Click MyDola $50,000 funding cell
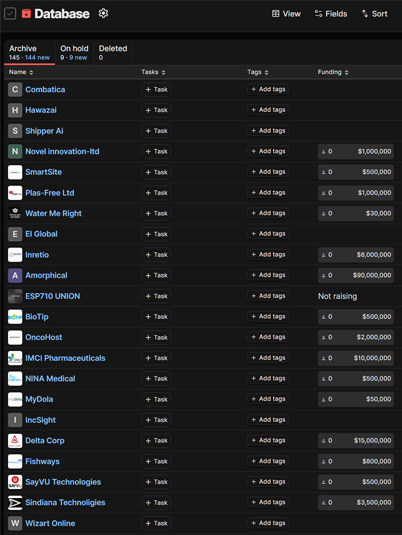The height and width of the screenshot is (535, 402). pyautogui.click(x=356, y=399)
